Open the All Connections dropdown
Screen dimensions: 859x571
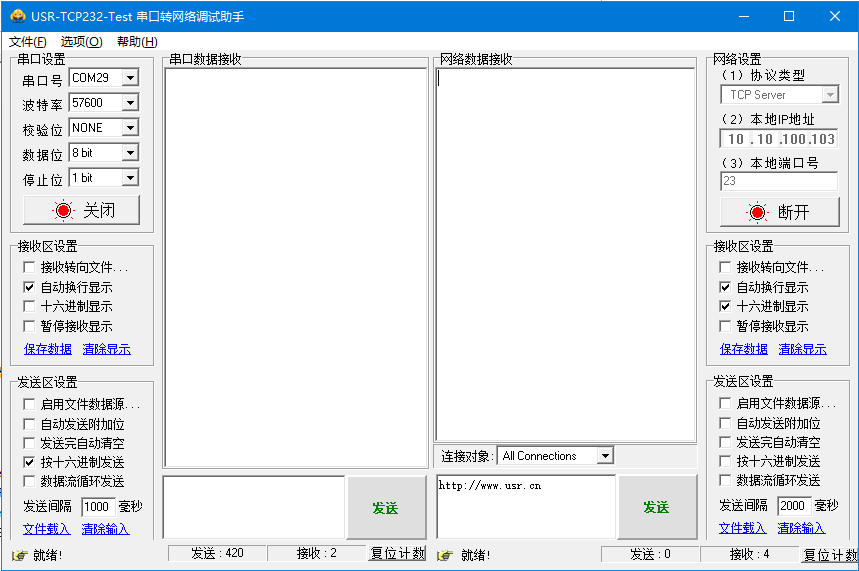(x=604, y=456)
